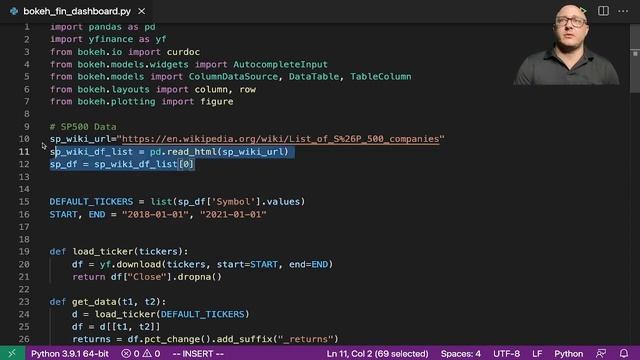Close the bokeh_fin_dashboard.py tab

(x=142, y=11)
